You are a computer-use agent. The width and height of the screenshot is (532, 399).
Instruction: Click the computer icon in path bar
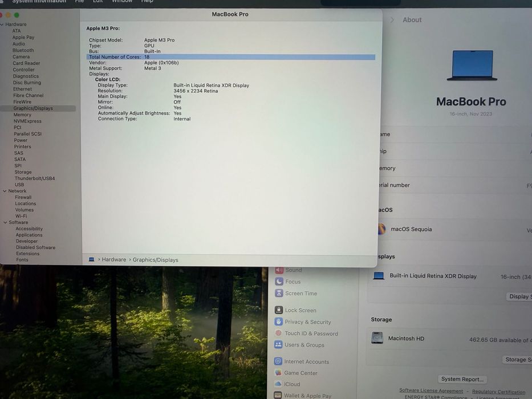[91, 259]
